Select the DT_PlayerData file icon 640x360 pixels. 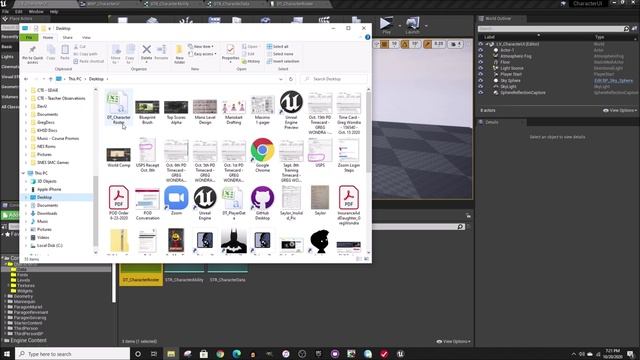(233, 202)
